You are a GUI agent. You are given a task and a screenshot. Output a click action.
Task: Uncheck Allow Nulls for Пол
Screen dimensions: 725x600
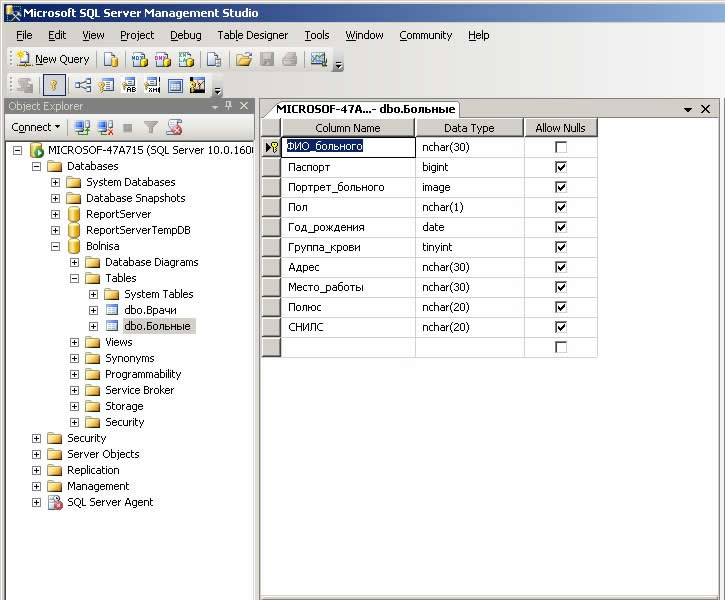(561, 207)
